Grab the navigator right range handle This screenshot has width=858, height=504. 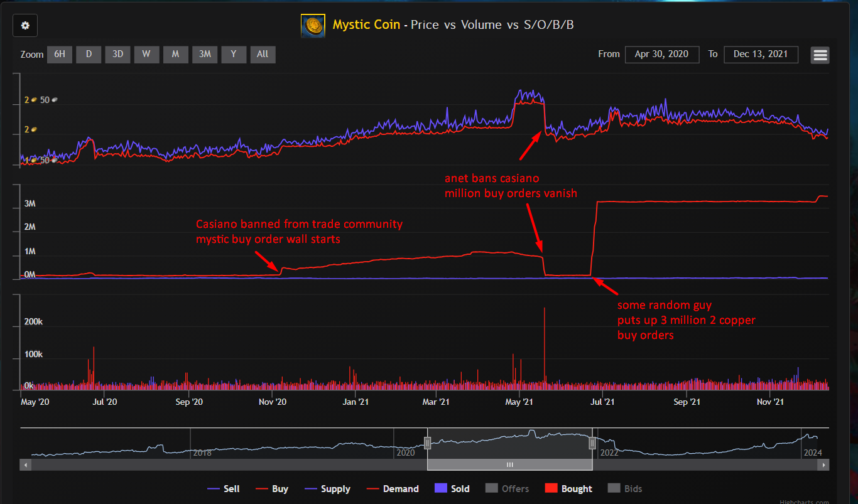(592, 444)
